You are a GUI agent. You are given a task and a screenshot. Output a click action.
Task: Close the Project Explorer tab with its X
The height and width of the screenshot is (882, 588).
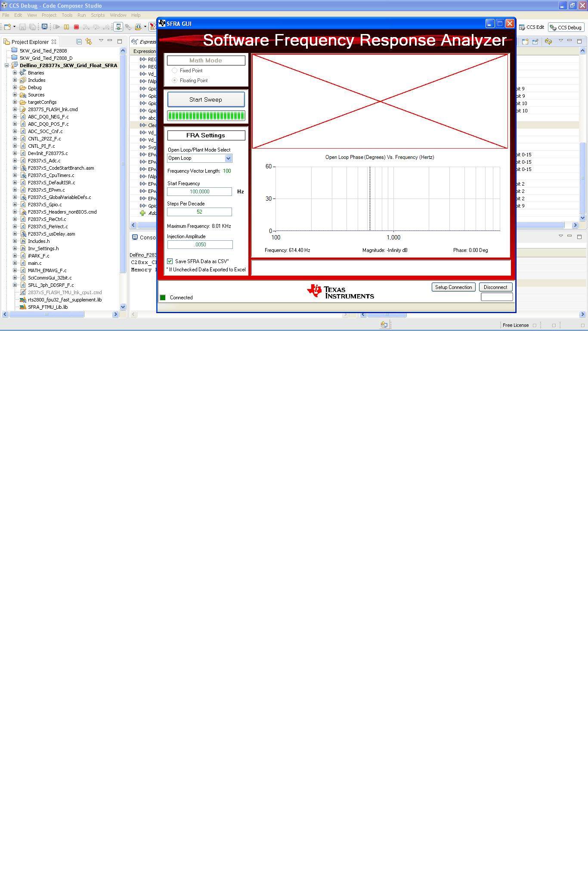click(54, 42)
